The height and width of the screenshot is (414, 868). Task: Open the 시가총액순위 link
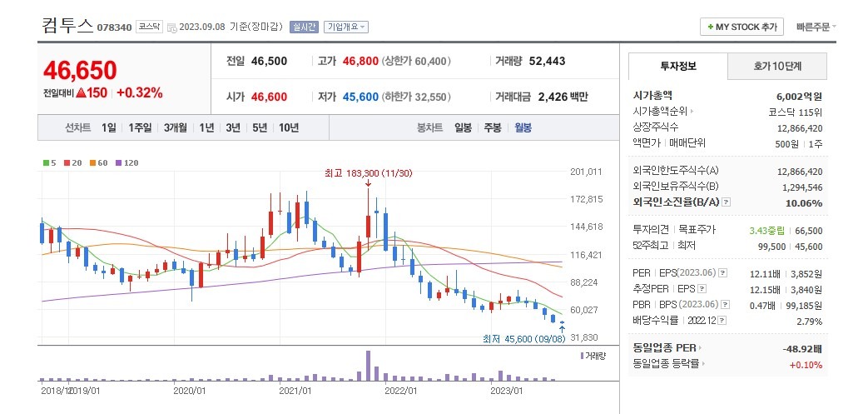pos(660,112)
